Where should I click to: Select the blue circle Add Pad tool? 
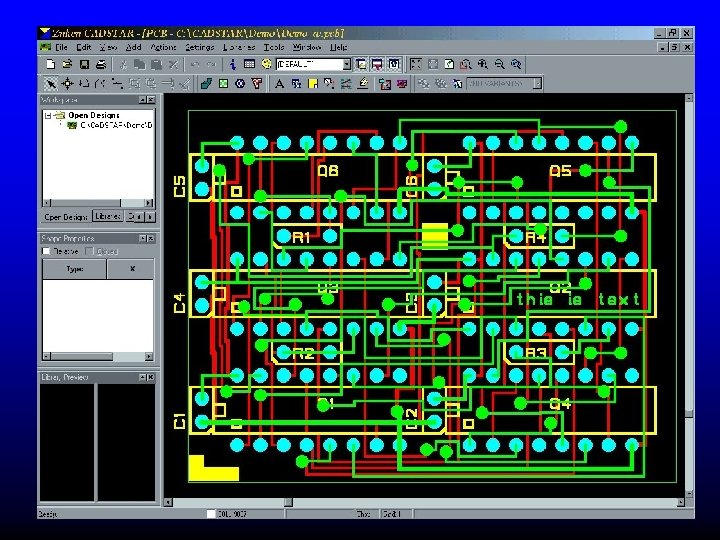240,84
